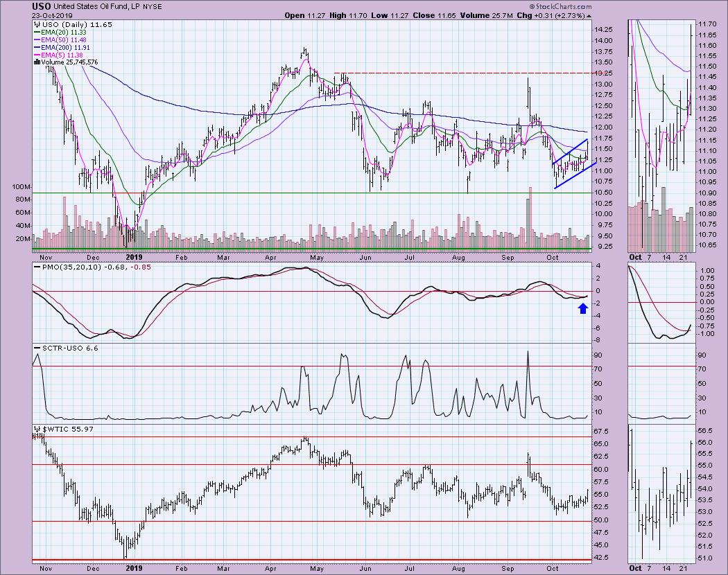728x575 pixels.
Task: Select the USO (Daily) 11.65 legend entry
Action: [x=73, y=25]
